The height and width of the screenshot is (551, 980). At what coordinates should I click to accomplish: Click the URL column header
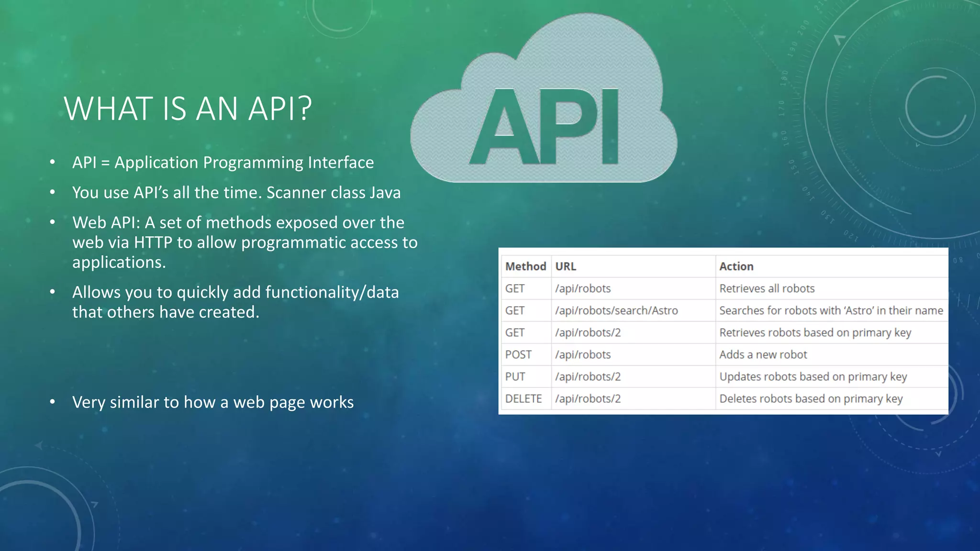coord(566,266)
